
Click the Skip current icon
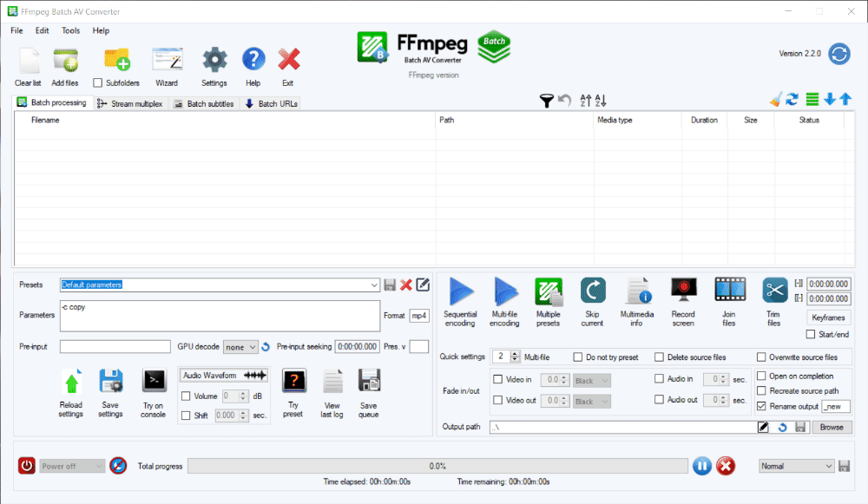592,291
